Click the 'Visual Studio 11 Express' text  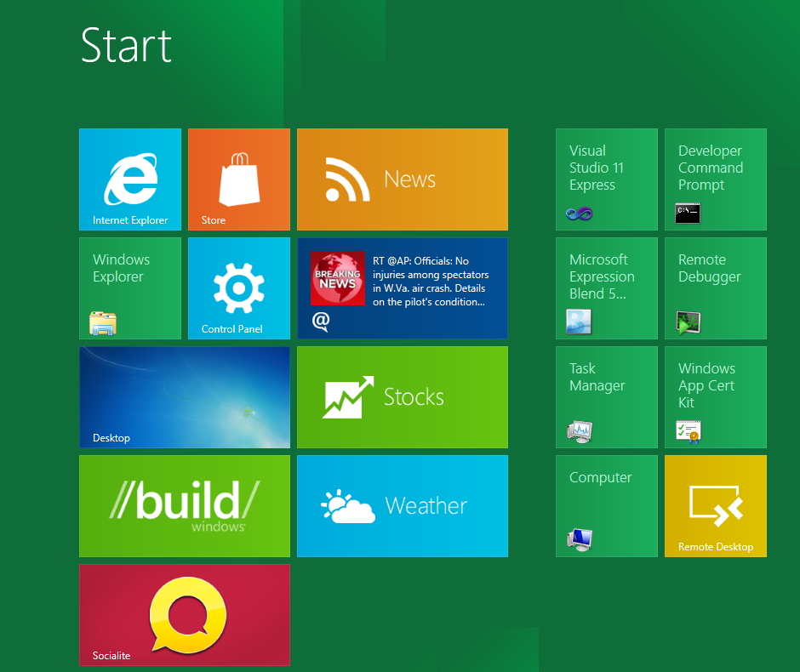tap(597, 168)
